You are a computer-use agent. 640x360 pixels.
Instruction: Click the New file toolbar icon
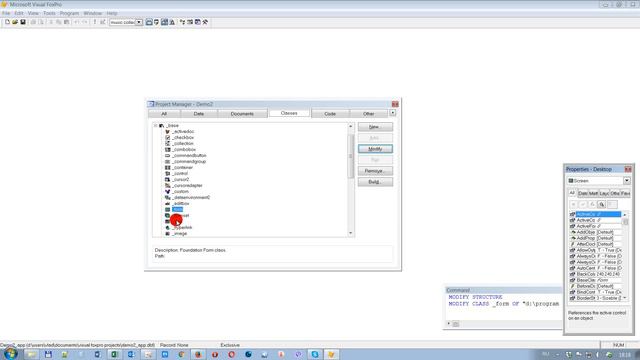pyautogui.click(x=7, y=22)
